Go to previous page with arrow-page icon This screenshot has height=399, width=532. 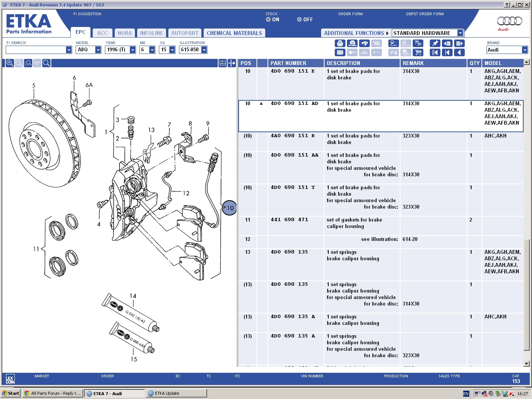coord(447,43)
